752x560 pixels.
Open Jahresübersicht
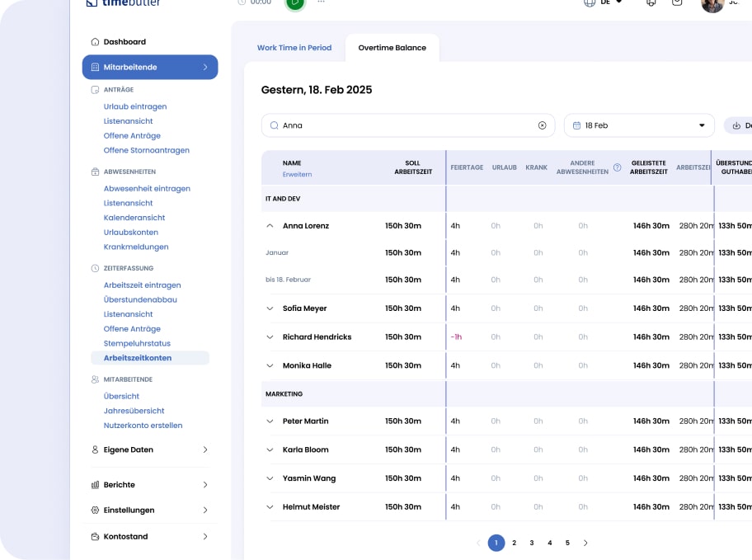[134, 411]
